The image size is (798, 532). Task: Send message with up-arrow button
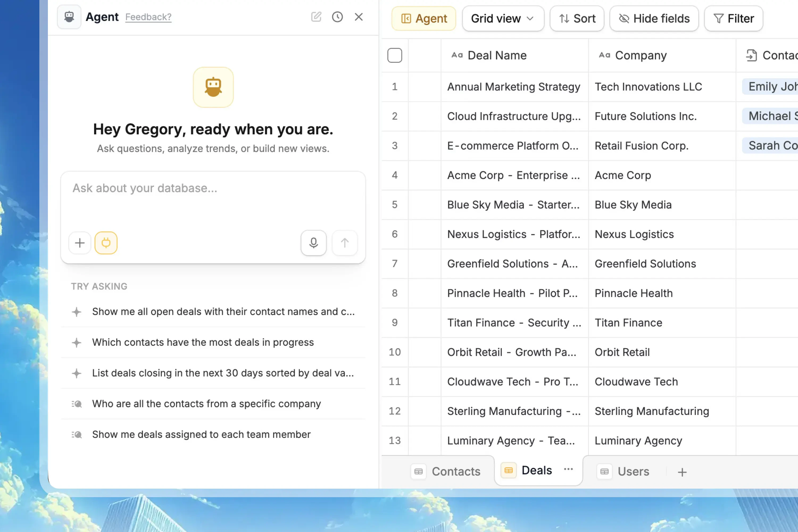pyautogui.click(x=344, y=243)
